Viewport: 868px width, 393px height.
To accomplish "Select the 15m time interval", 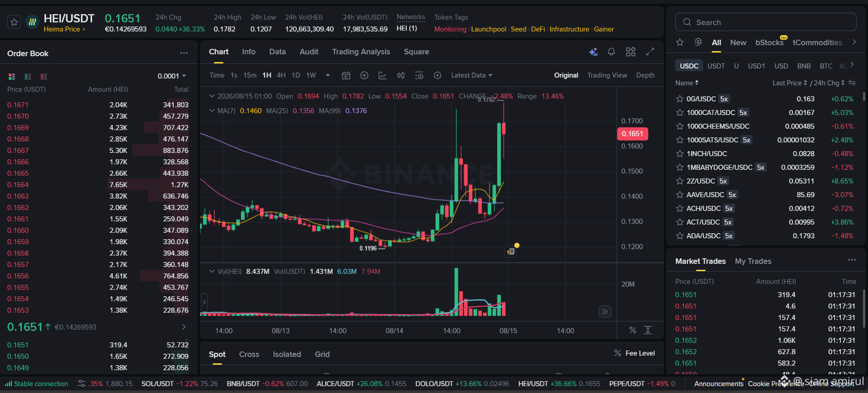I will [x=250, y=75].
